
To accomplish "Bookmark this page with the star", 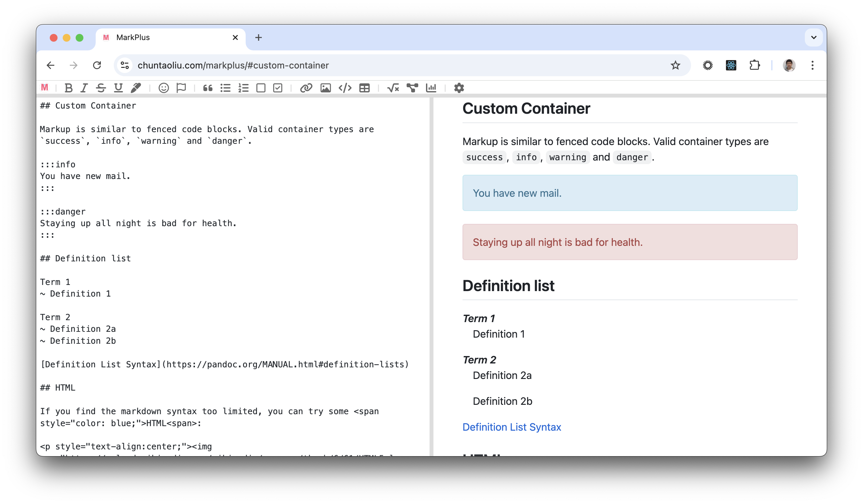I will click(x=675, y=65).
